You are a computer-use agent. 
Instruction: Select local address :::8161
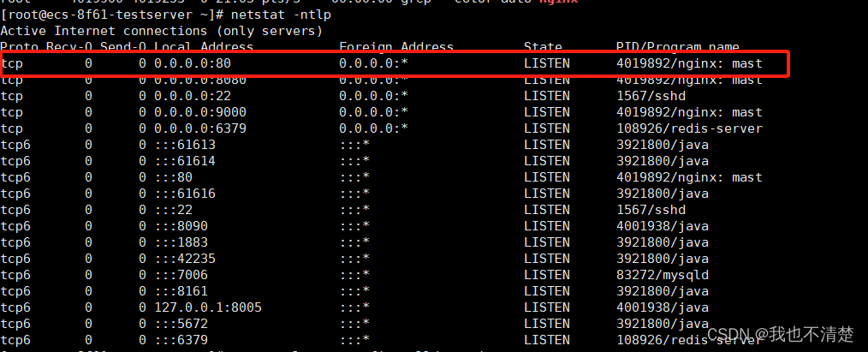181,290
